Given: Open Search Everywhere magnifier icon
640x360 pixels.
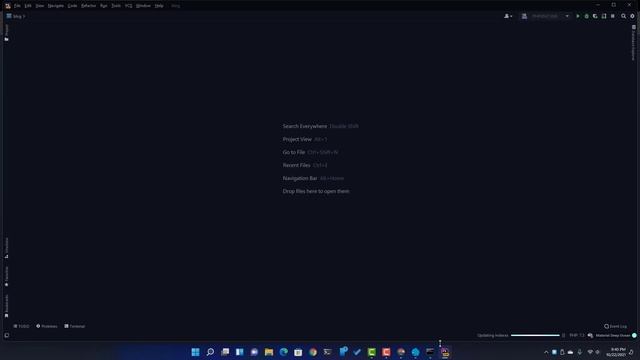Looking at the screenshot, I should pos(623,16).
